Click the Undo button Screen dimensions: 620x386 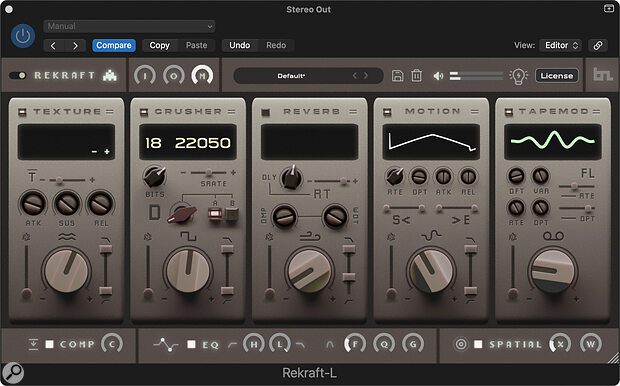coord(240,45)
